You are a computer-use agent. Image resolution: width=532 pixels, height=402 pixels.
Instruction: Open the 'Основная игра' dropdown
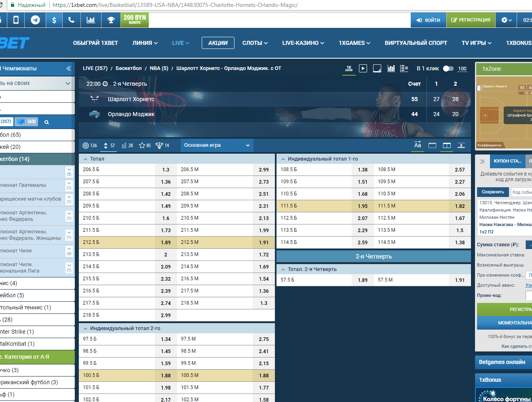click(217, 145)
